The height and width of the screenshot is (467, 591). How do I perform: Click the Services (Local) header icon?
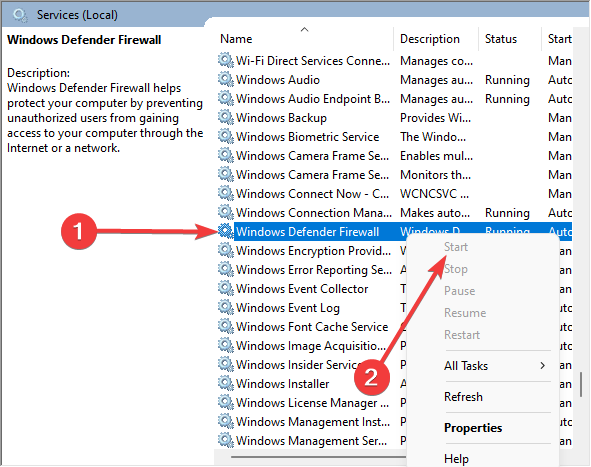(20, 15)
